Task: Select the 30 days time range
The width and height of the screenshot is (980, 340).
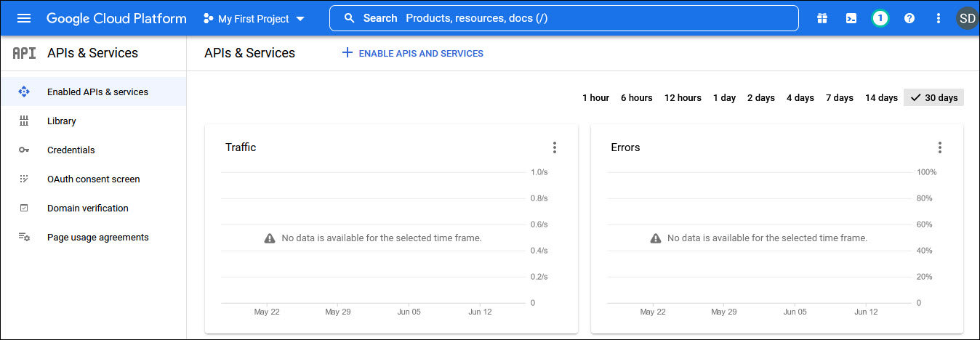Action: [x=933, y=97]
